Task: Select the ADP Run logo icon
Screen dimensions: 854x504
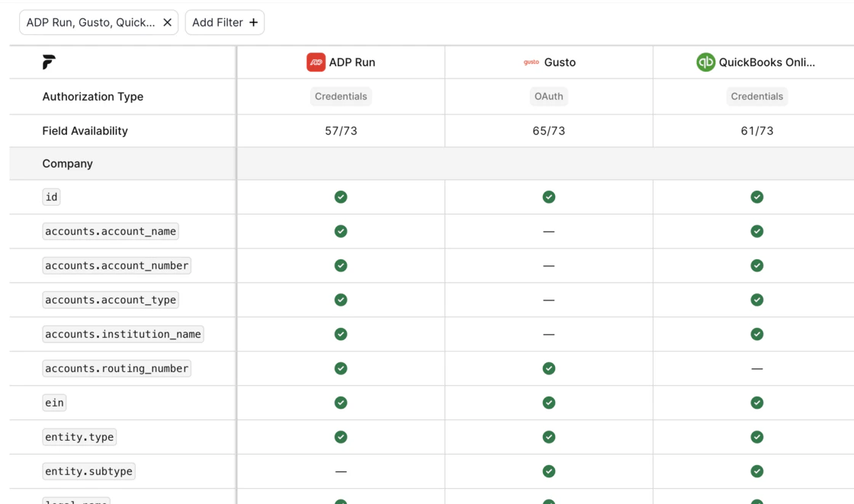Action: tap(316, 62)
